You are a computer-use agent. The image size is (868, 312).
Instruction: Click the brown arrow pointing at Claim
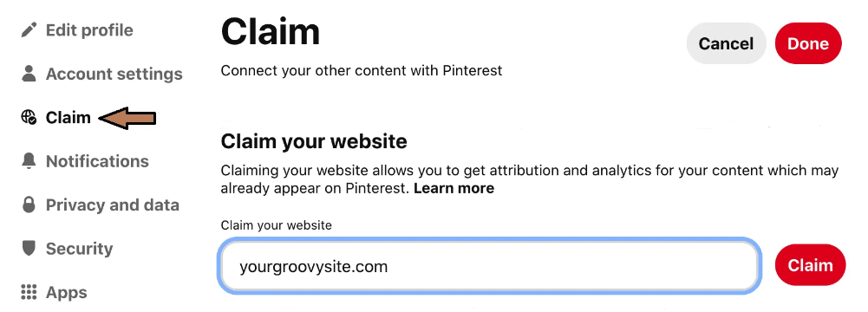pyautogui.click(x=127, y=118)
